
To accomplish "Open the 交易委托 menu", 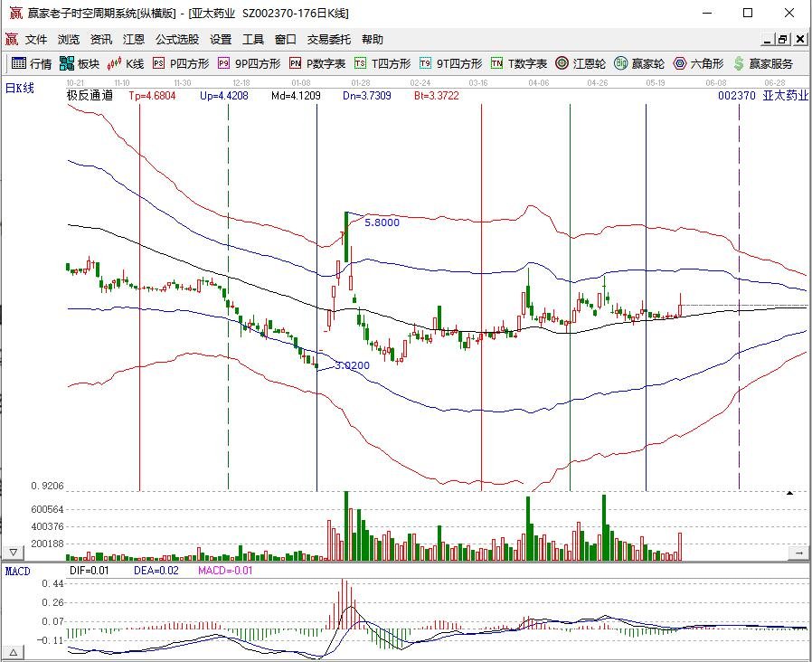I will (x=329, y=40).
